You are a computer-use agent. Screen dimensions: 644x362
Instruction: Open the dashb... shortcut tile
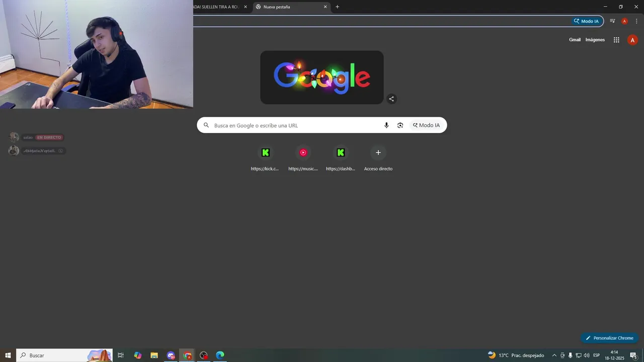click(341, 158)
